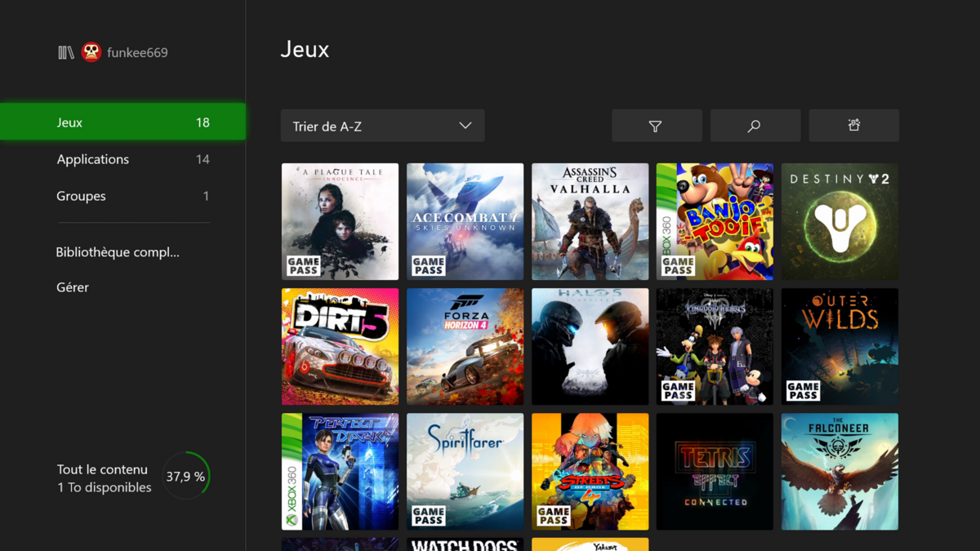Select Assassin's Creed Valhalla tile

click(x=590, y=222)
